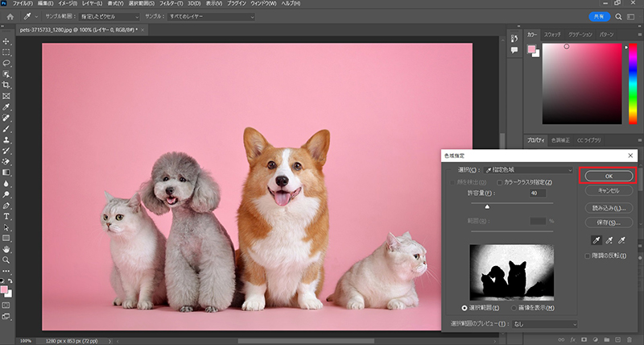Viewport: 644px width, 345px height.
Task: Click the キャンセル button
Action: pos(609,191)
